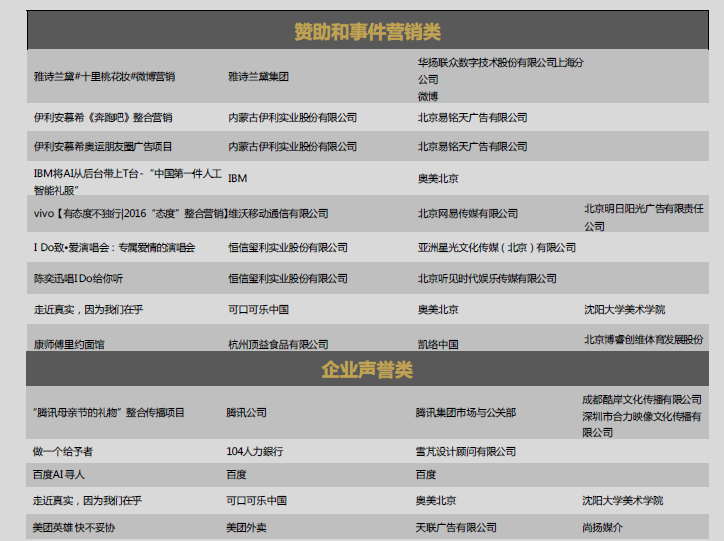The height and width of the screenshot is (541, 724).
Task: Select 内蒙古伊利实业股份有限公司 in the 《奔跑吧》 row
Action: [292, 118]
